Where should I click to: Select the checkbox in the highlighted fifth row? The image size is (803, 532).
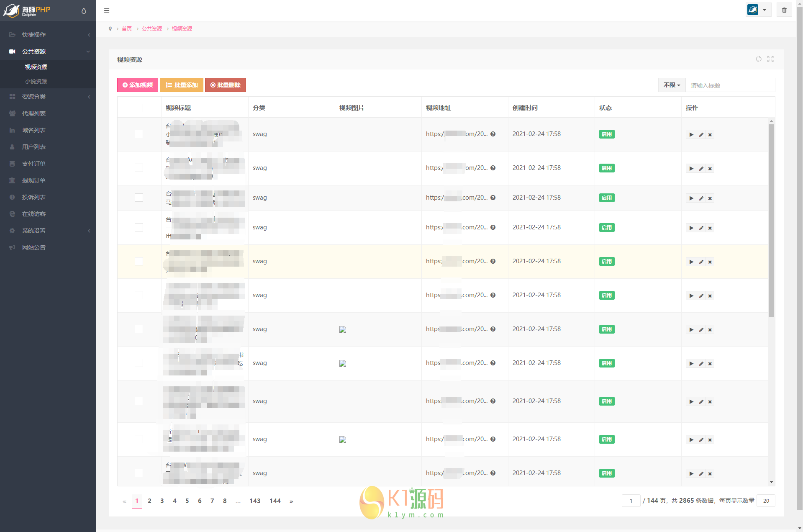pyautogui.click(x=139, y=261)
